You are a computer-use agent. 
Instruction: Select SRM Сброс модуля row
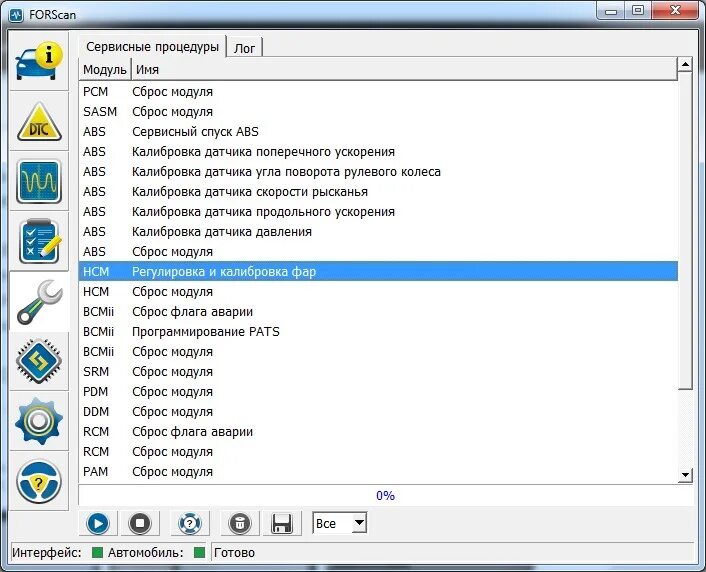click(x=378, y=371)
